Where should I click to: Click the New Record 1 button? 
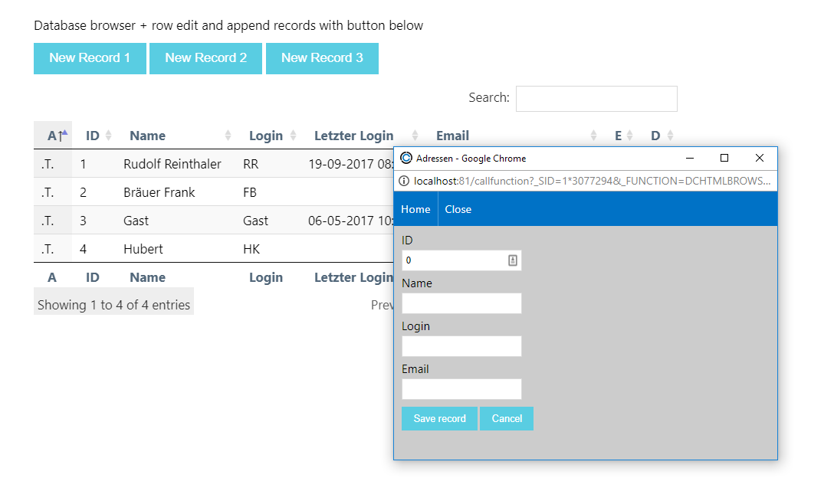[x=90, y=58]
